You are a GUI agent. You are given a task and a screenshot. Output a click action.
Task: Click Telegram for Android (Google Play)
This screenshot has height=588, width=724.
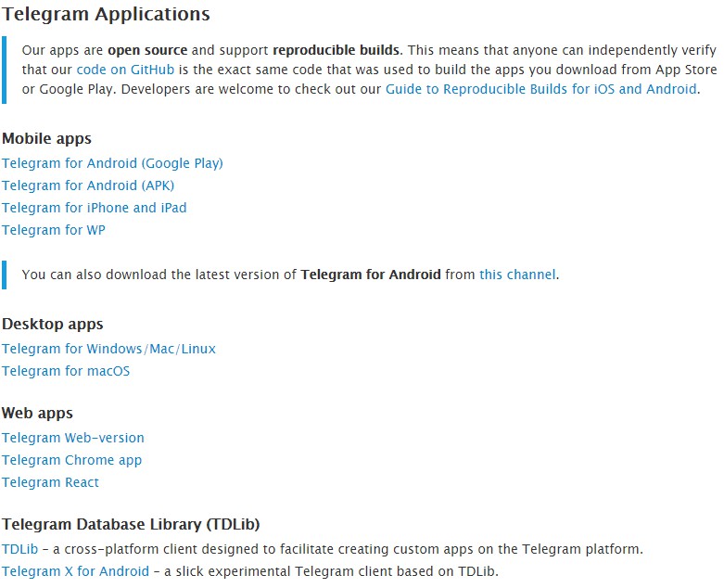[112, 163]
